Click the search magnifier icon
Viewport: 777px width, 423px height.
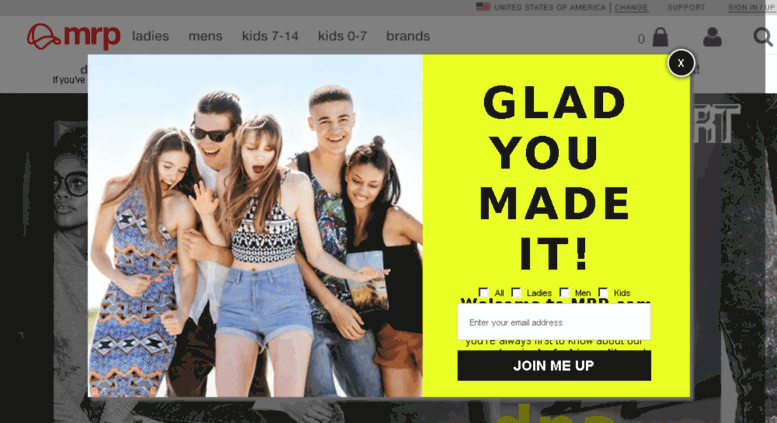tap(763, 37)
